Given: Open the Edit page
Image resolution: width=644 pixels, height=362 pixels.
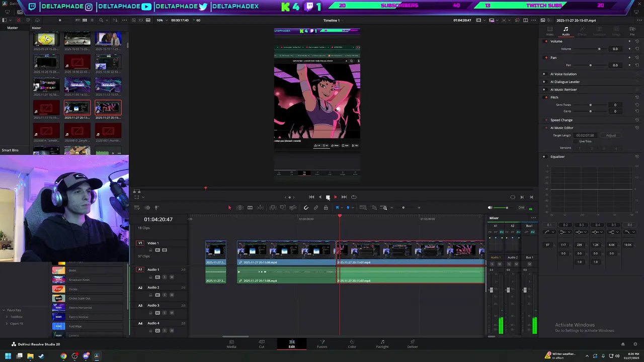Looking at the screenshot, I should click(292, 344).
